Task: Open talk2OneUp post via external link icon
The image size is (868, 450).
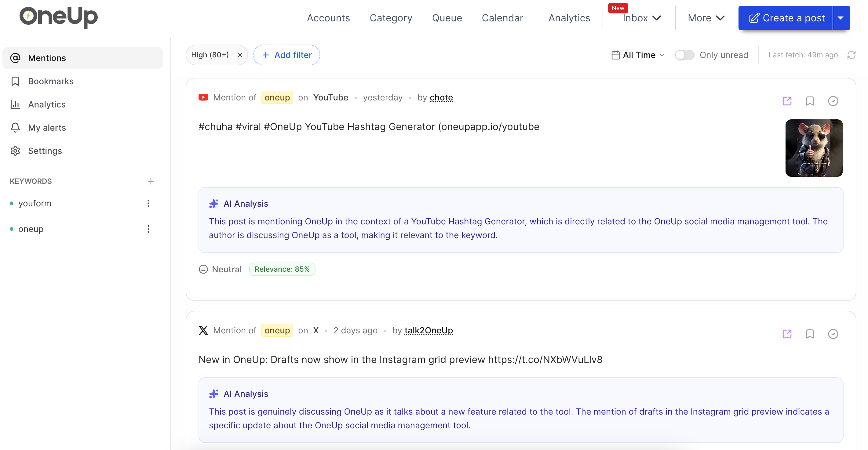Action: (x=786, y=334)
